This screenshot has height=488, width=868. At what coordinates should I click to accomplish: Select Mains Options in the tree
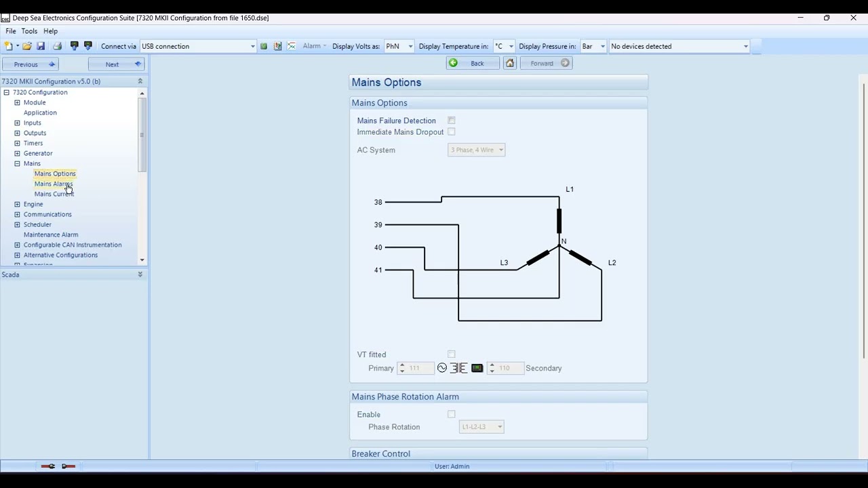pos(55,174)
